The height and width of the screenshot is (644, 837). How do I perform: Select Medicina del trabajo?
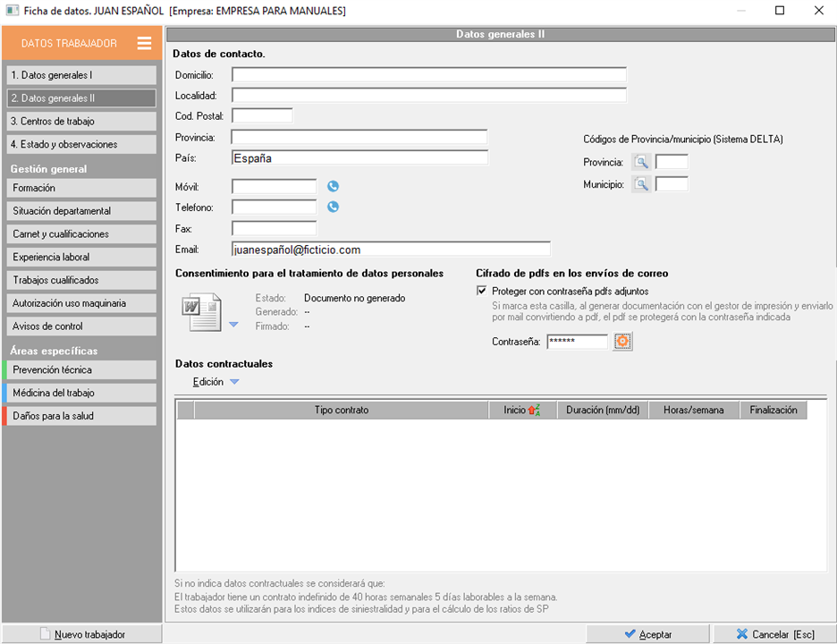point(80,393)
